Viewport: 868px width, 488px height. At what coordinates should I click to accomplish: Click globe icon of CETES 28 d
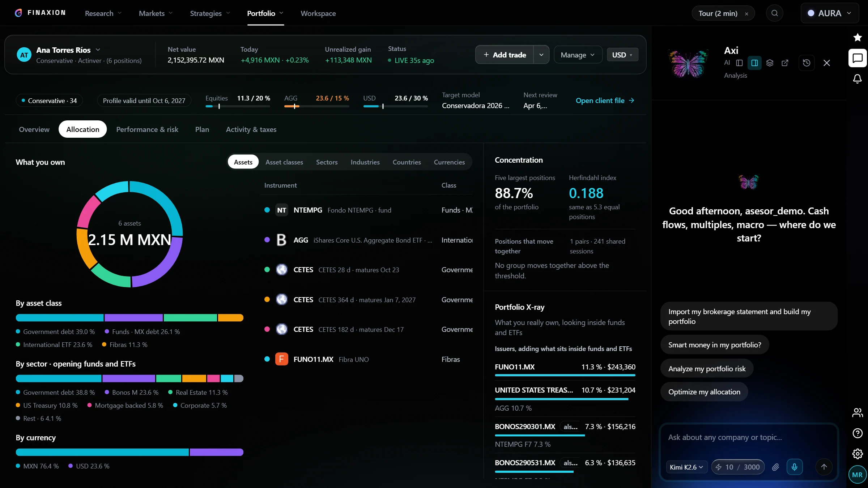pos(281,270)
